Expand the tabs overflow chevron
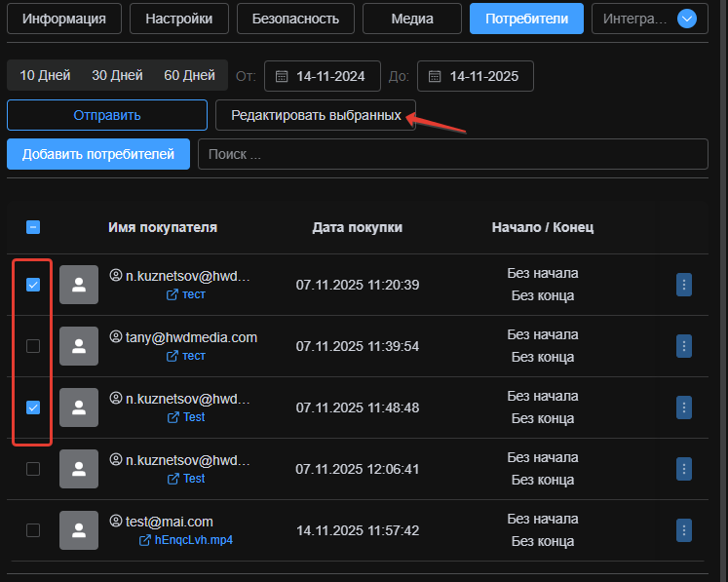 point(687,19)
